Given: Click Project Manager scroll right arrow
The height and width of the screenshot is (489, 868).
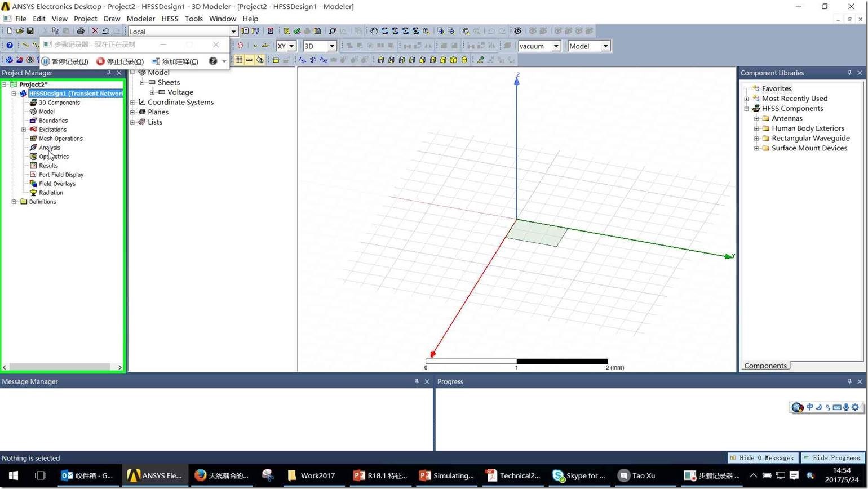Looking at the screenshot, I should click(119, 367).
